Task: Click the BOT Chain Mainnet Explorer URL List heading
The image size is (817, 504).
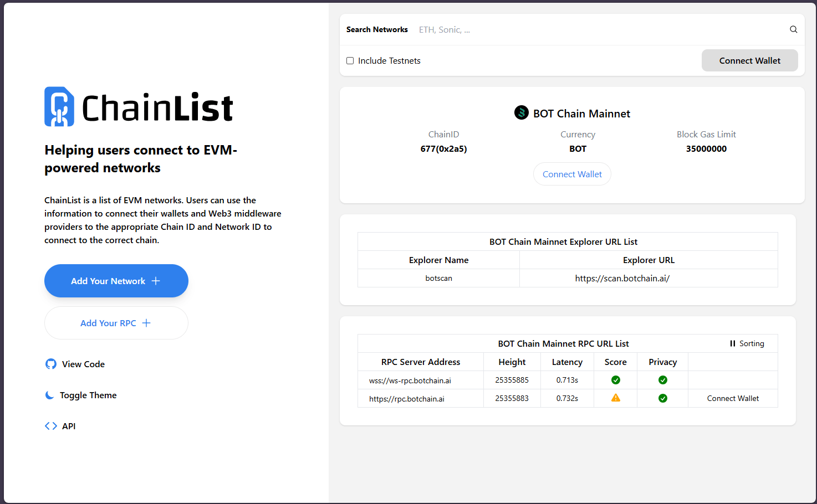Action: [x=563, y=241]
